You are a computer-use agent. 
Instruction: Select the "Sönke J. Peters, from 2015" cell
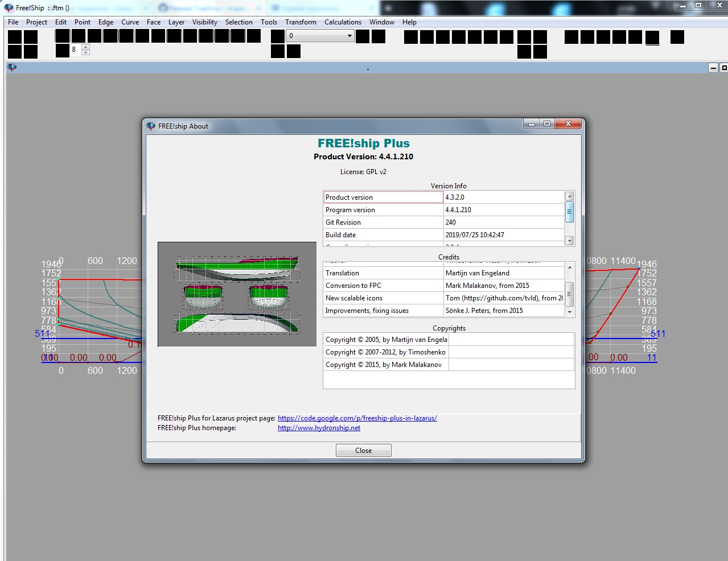[504, 311]
